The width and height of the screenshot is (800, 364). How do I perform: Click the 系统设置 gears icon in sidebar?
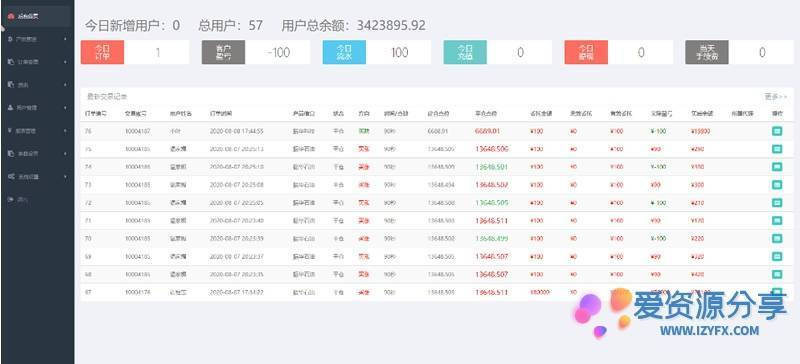(x=11, y=176)
